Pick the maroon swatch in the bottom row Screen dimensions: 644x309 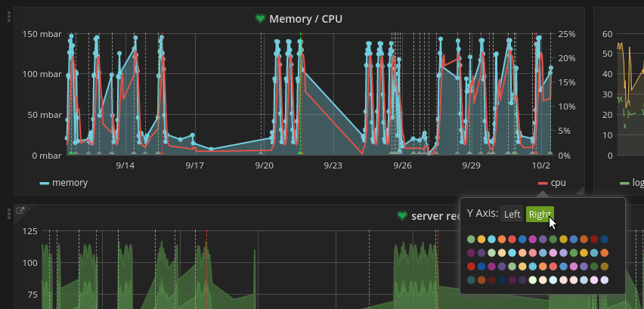(491, 280)
